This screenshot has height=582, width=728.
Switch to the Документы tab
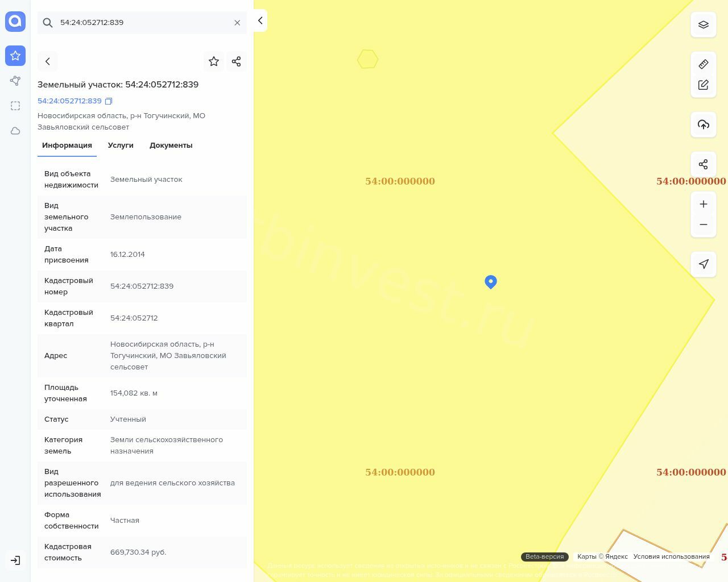point(171,145)
